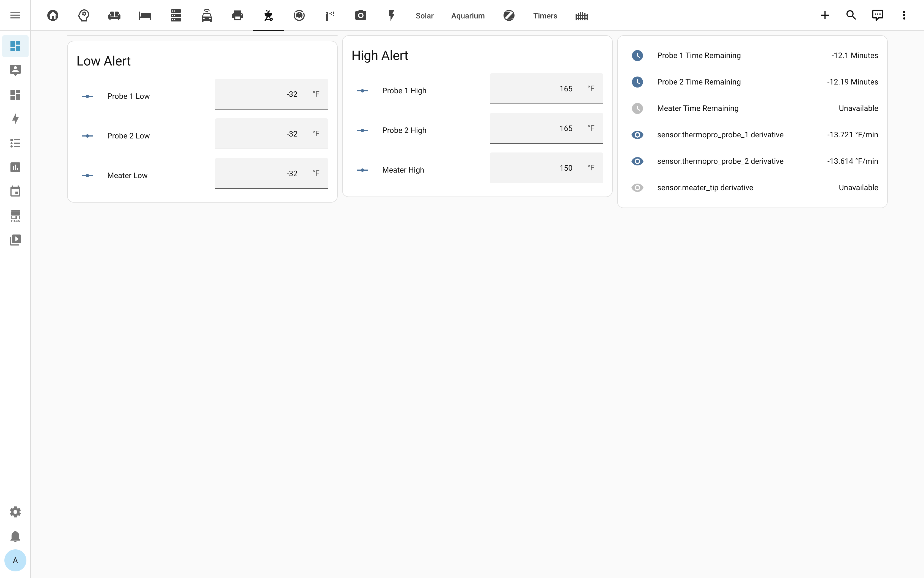
Task: Switch to the Aquarium tab
Action: (468, 16)
